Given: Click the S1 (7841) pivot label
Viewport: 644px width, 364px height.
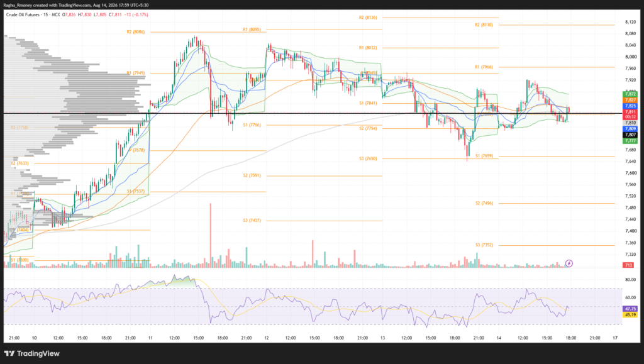Looking at the screenshot, I should click(x=368, y=103).
